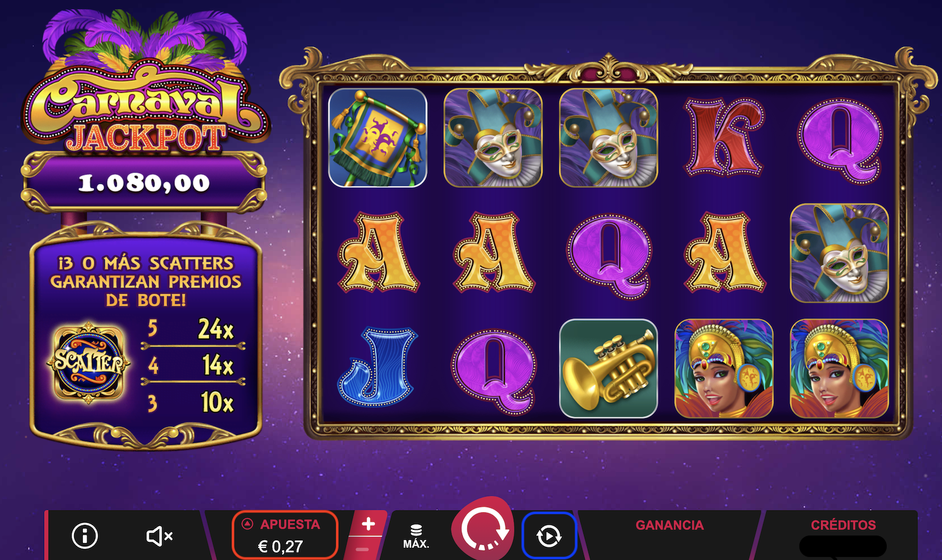Click the carnival flag banner symbol
This screenshot has height=560, width=942.
click(377, 137)
